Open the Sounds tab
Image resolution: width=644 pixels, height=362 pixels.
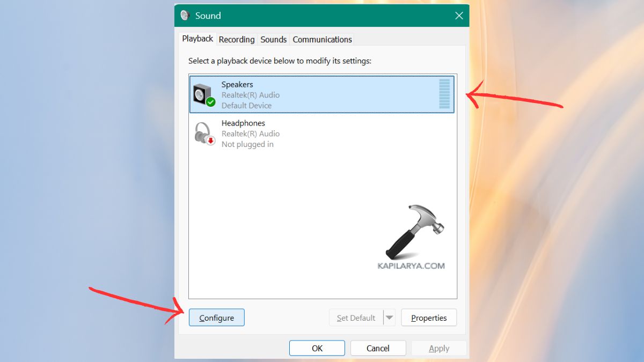(x=274, y=40)
